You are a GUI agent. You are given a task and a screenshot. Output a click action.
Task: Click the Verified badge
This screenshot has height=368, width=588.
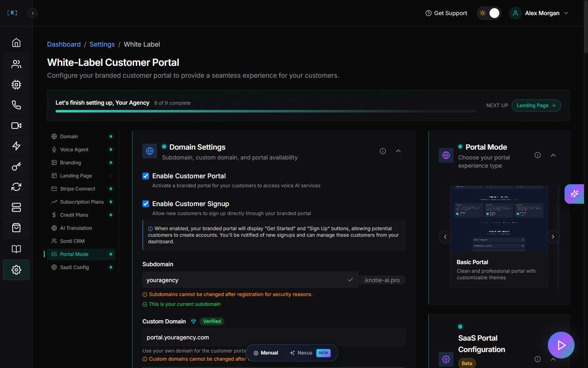click(212, 321)
